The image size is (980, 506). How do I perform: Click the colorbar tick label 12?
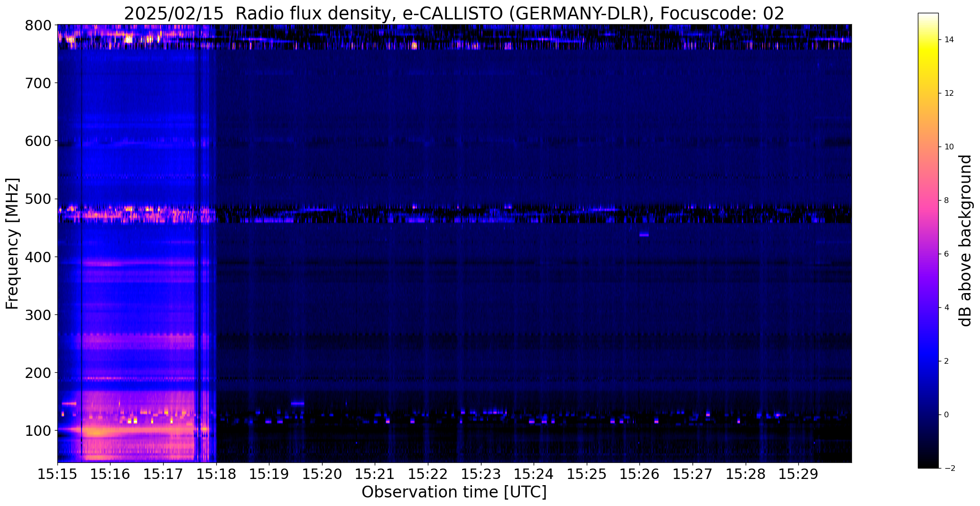pos(949,93)
